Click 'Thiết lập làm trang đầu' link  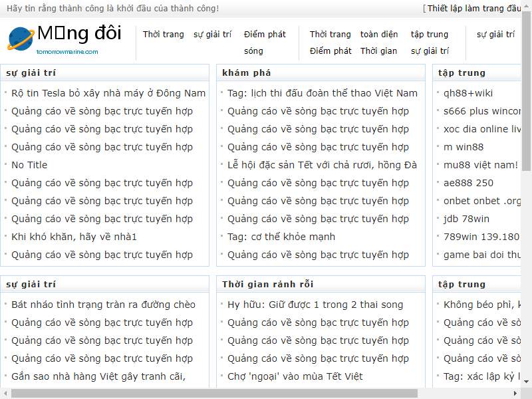point(473,9)
